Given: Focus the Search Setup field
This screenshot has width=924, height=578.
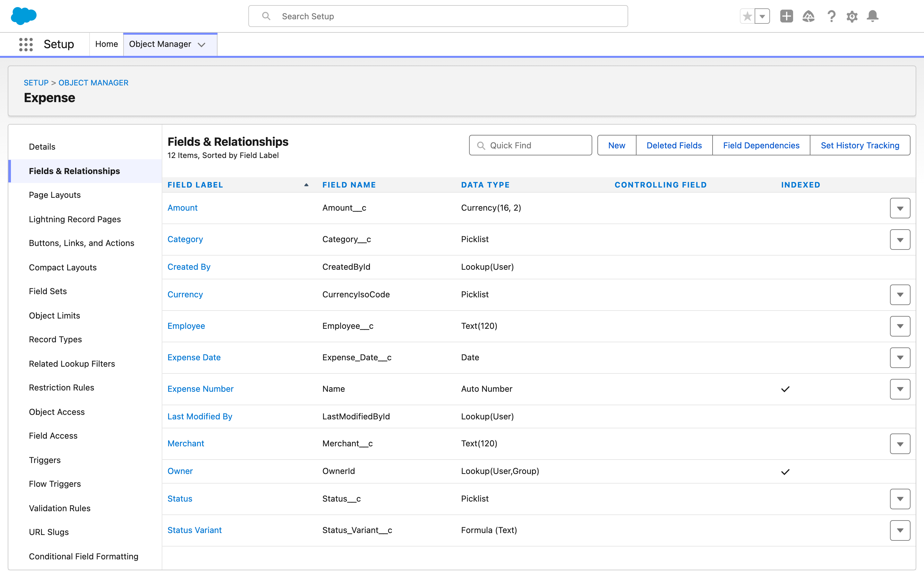Looking at the screenshot, I should (438, 16).
